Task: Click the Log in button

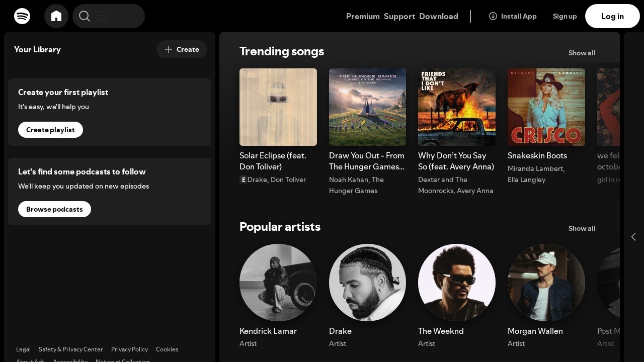Action: (x=612, y=16)
